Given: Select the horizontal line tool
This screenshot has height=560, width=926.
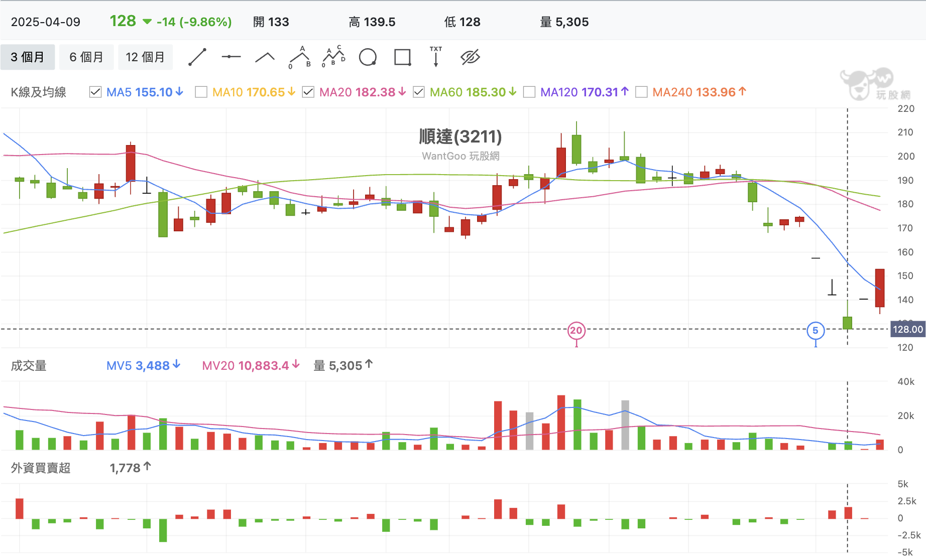Looking at the screenshot, I should (231, 57).
